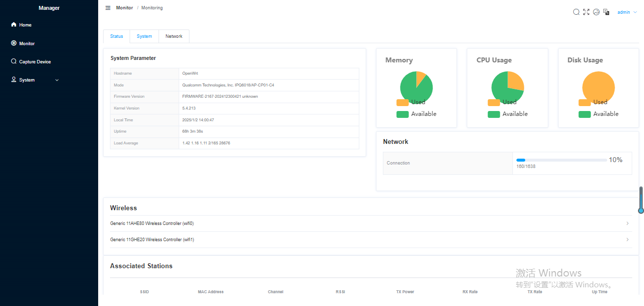This screenshot has height=306, width=644.
Task: Toggle fullscreen with the expand arrows icon
Action: coord(586,12)
